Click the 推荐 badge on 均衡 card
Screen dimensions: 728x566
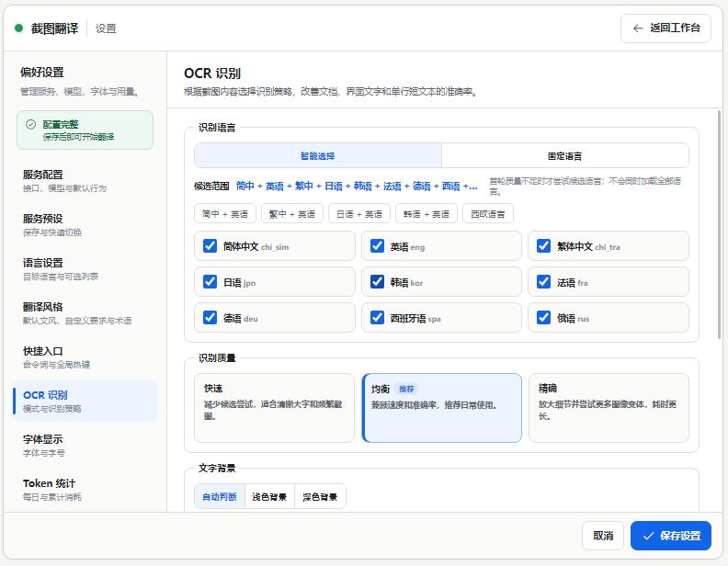406,389
